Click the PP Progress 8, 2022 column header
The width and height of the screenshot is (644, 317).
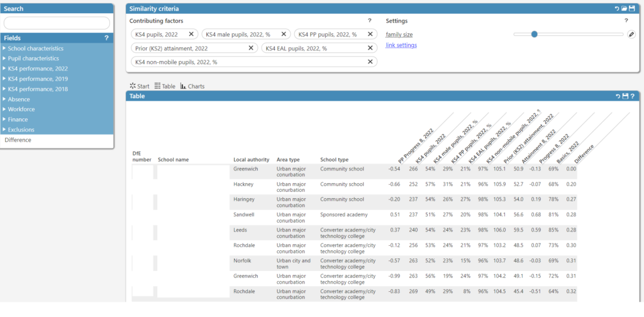(416, 145)
